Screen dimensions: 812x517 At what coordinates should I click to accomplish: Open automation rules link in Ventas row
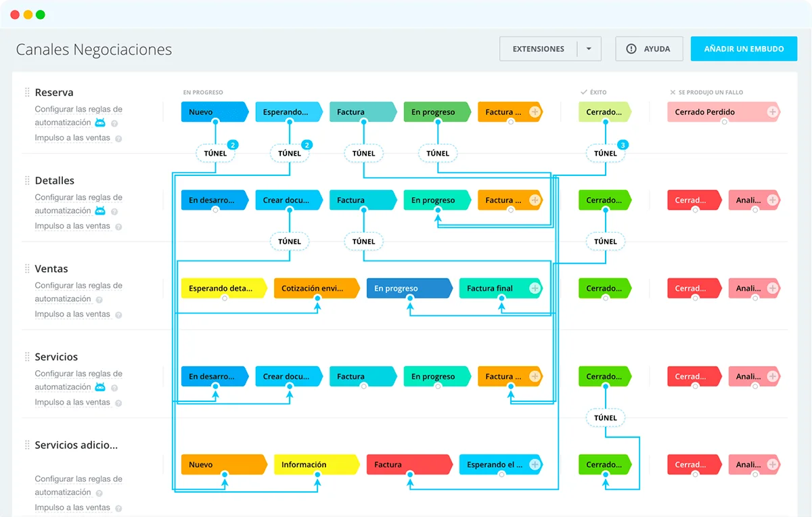pos(78,292)
